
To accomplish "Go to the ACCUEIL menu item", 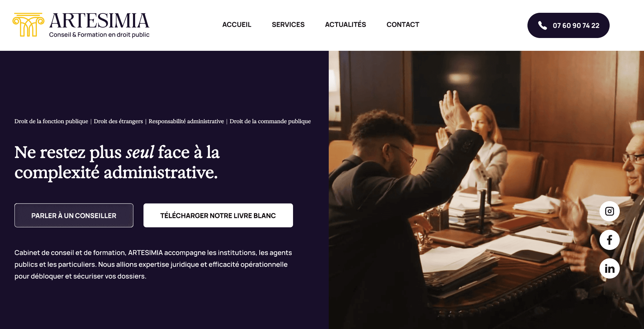I will pyautogui.click(x=237, y=25).
